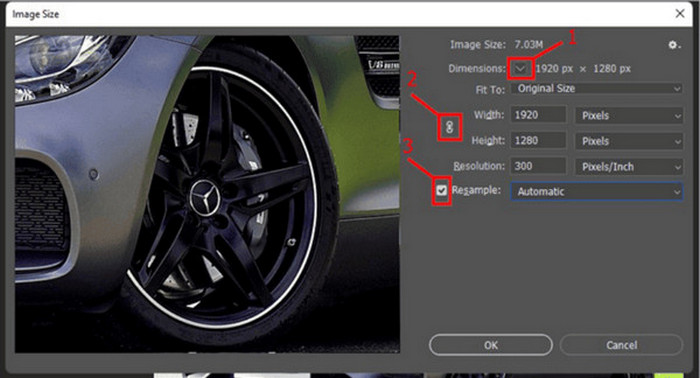Screen dimensions: 700x378
Task: Open the Dimensions unit dropdown arrow
Action: pos(520,69)
